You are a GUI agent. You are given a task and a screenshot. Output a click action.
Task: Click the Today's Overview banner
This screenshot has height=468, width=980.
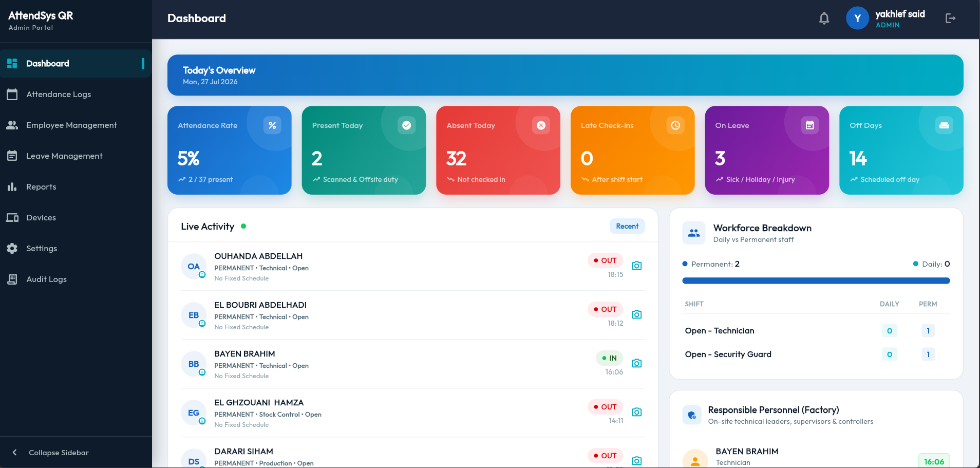(x=566, y=75)
